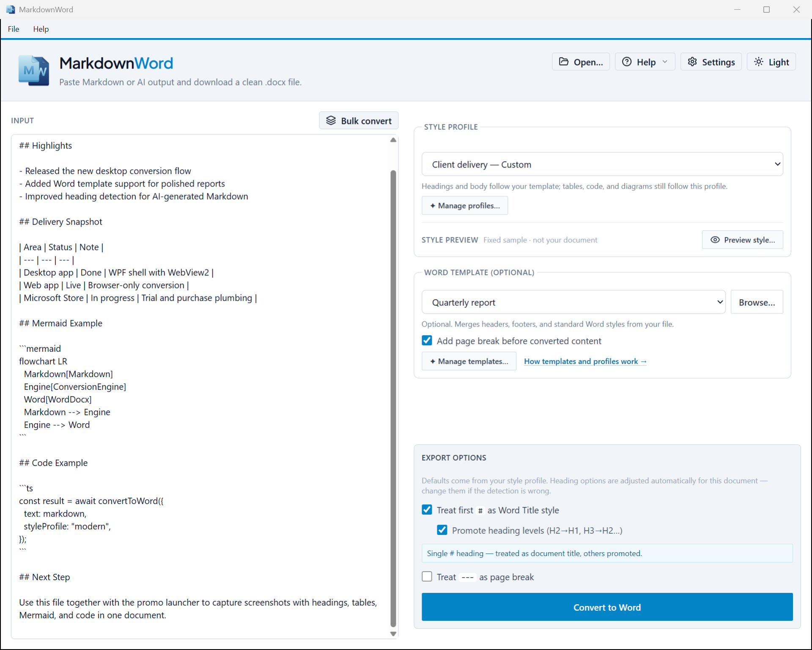This screenshot has width=812, height=650.
Task: Click the '## Code Example' heading line
Action: (x=53, y=463)
